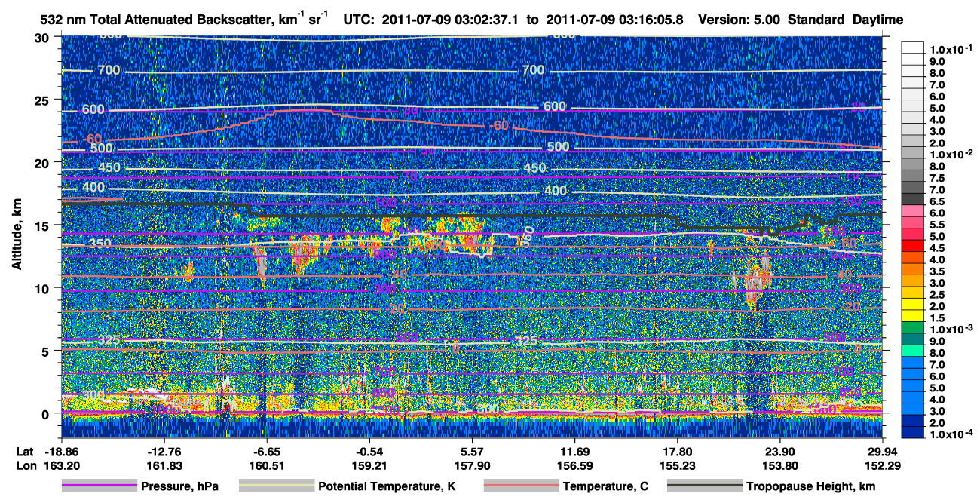980x503 pixels.
Task: Select the orange colorbar swatch labeled 3.5
Action: 913,271
